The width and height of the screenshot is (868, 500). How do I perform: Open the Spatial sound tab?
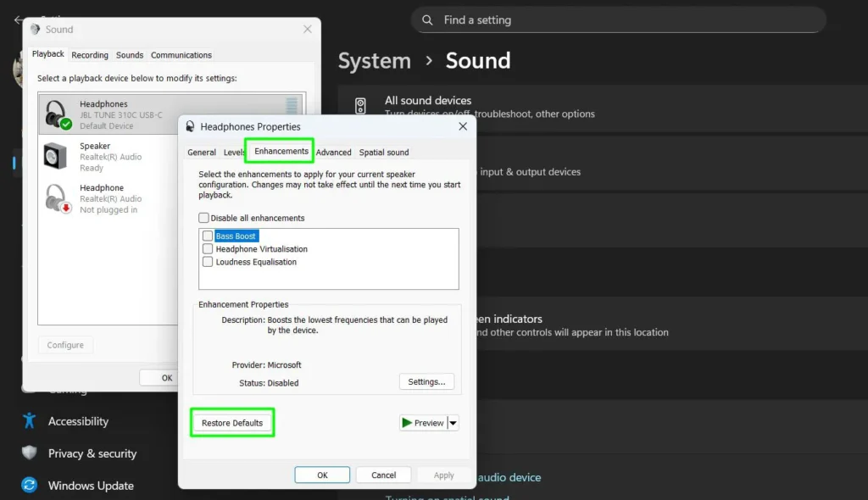[383, 153]
